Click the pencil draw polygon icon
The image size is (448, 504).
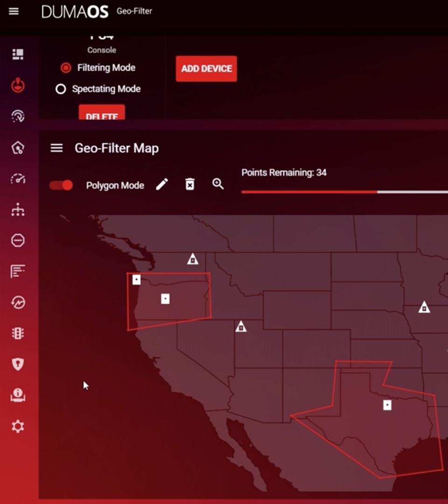pos(161,184)
